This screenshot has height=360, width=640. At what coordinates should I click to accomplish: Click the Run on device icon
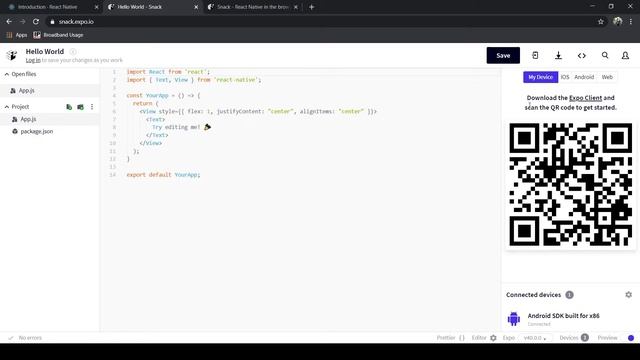[535, 56]
